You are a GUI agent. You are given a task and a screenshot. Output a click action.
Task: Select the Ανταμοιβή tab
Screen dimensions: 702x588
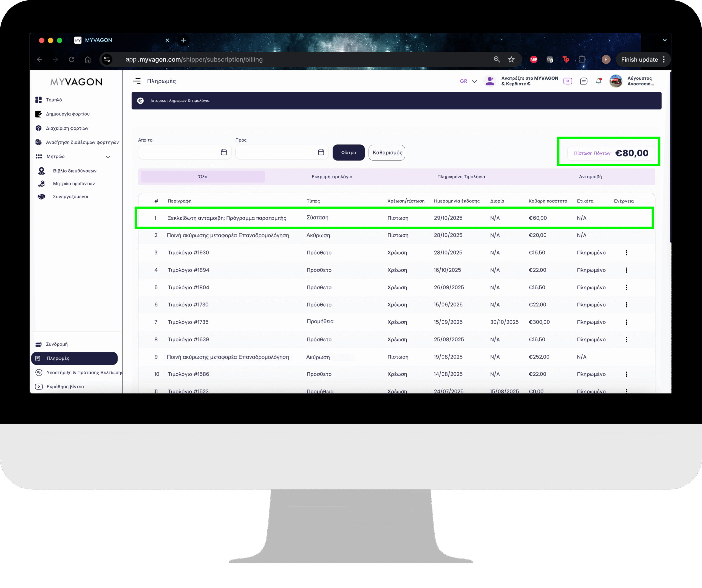590,177
